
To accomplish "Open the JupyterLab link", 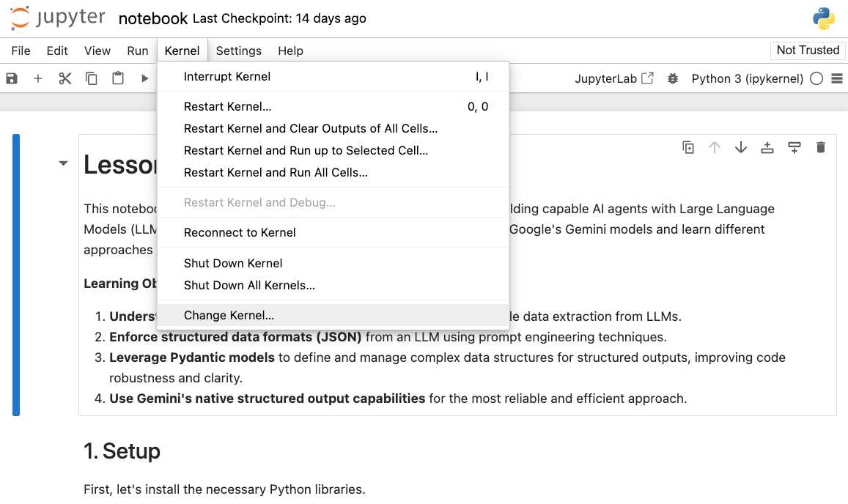I will tap(613, 78).
